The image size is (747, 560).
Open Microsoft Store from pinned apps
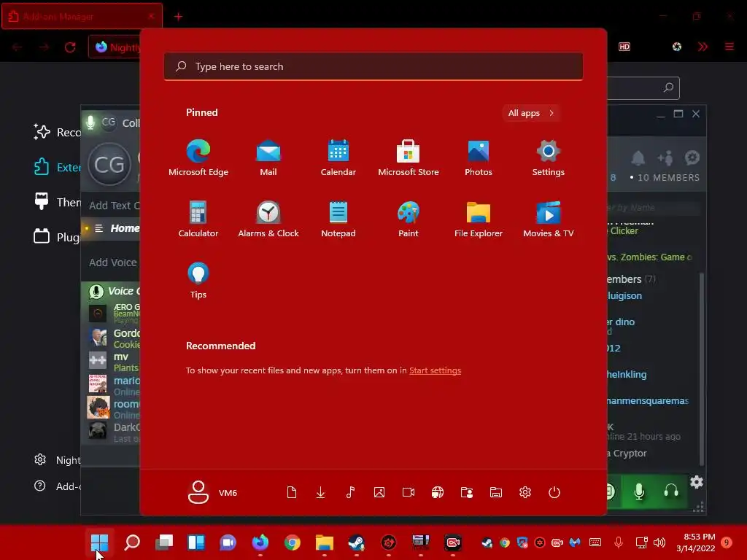(x=409, y=158)
